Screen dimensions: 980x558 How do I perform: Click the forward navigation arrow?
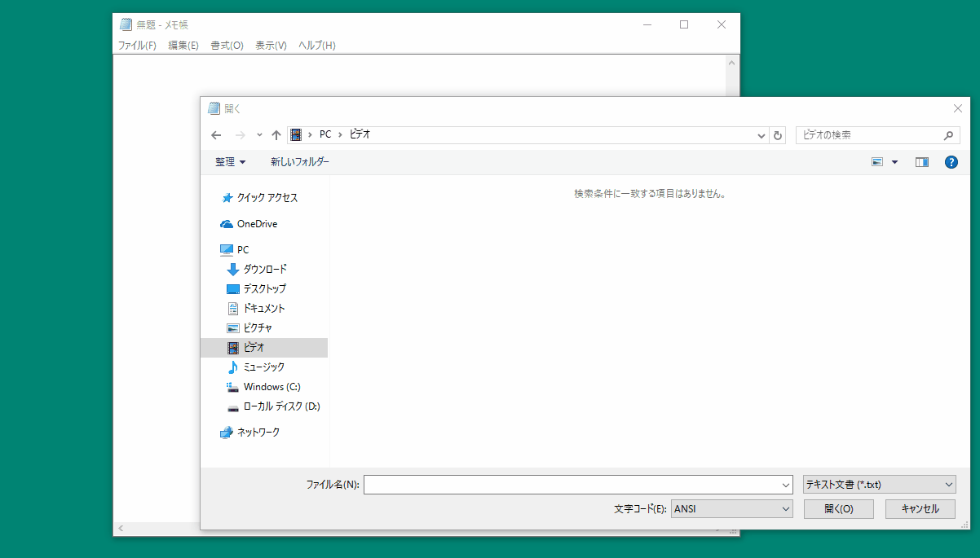click(240, 135)
